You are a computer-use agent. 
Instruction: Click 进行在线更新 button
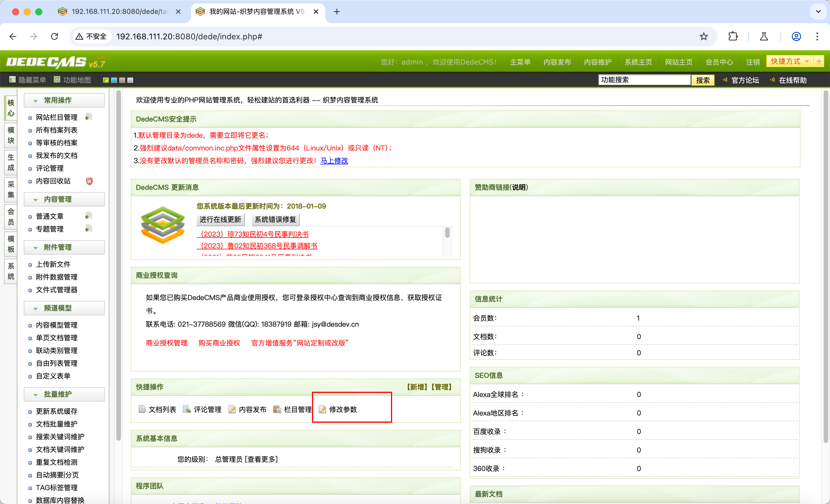[220, 220]
